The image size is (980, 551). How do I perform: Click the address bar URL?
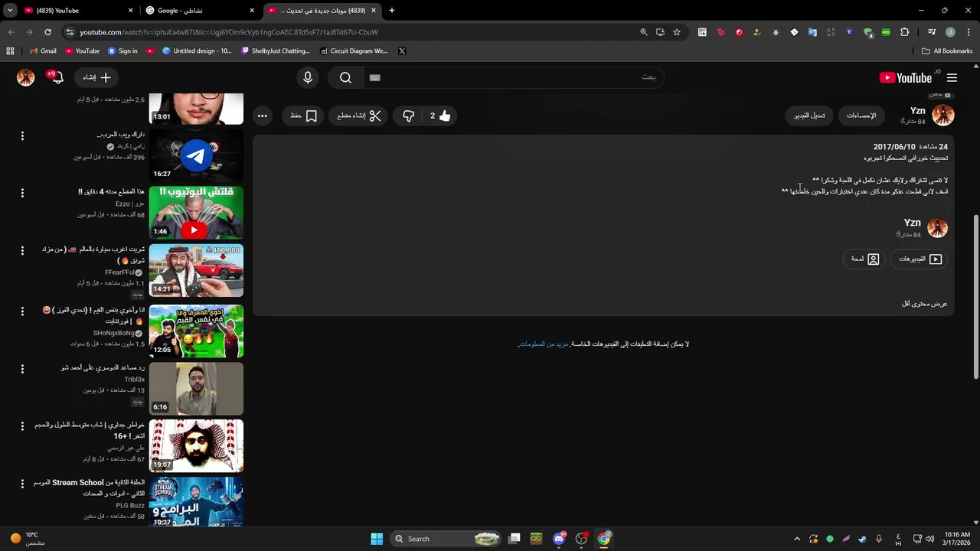[x=229, y=32]
